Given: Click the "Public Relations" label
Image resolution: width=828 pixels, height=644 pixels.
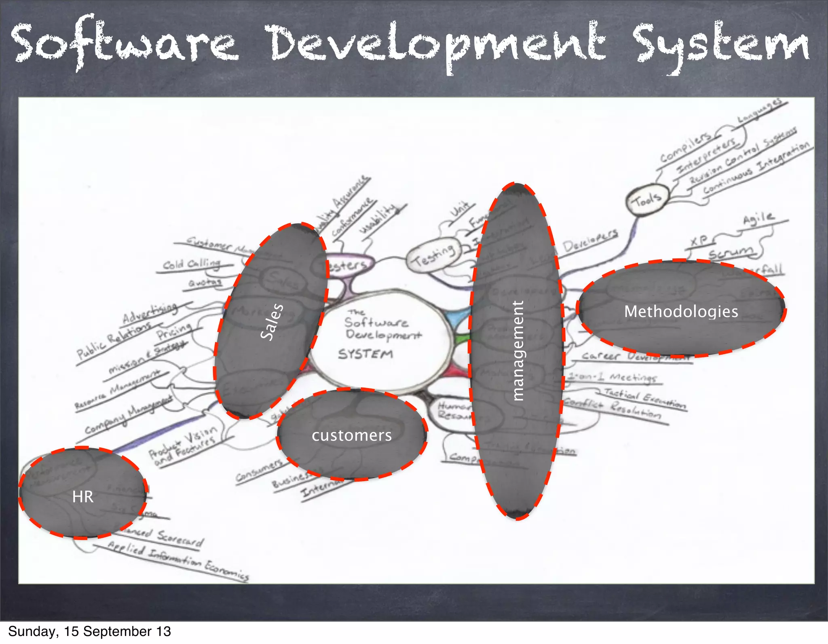Looking at the screenshot, I should 114,341.
